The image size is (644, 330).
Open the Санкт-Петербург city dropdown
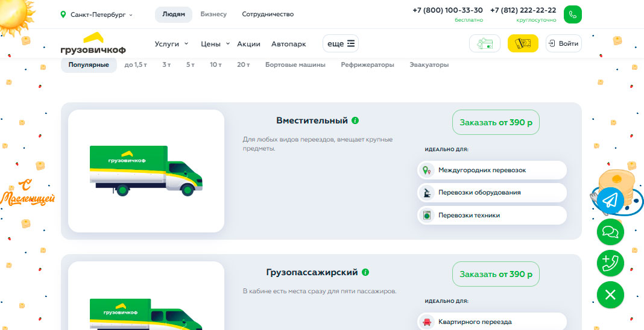96,14
